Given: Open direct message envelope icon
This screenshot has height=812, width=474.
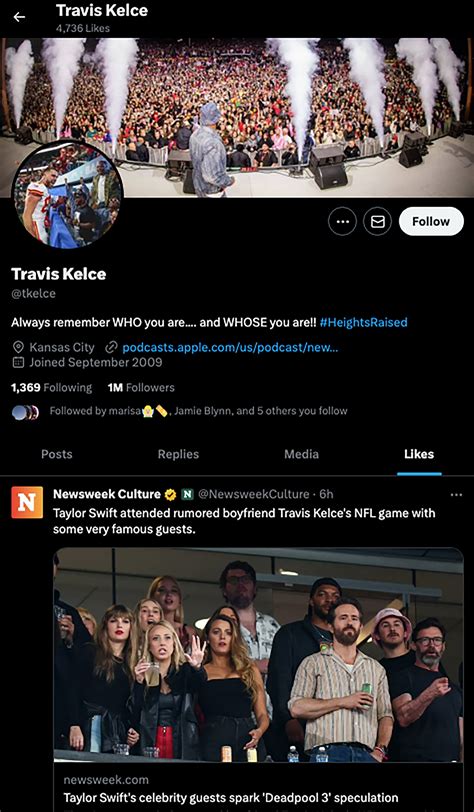Looking at the screenshot, I should click(x=377, y=222).
